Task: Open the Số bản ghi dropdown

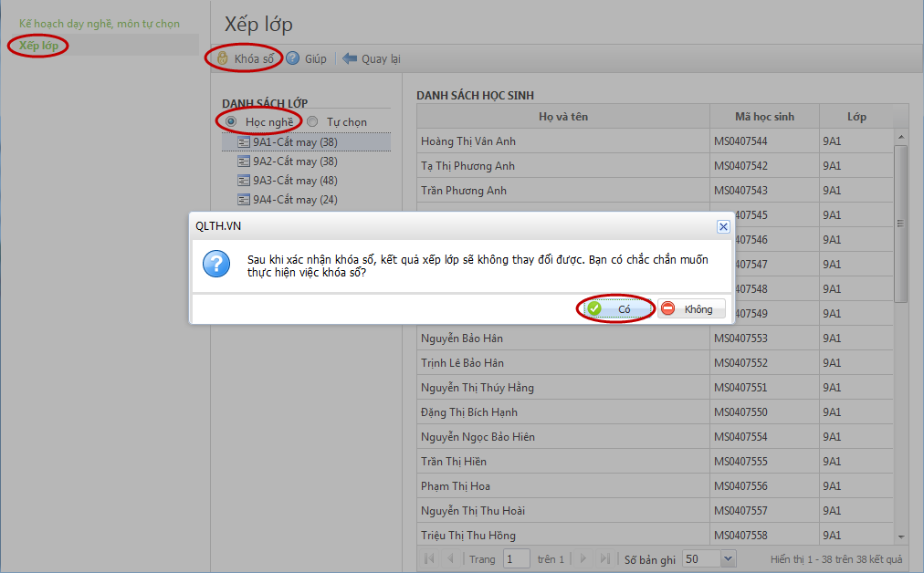Action: (x=729, y=558)
